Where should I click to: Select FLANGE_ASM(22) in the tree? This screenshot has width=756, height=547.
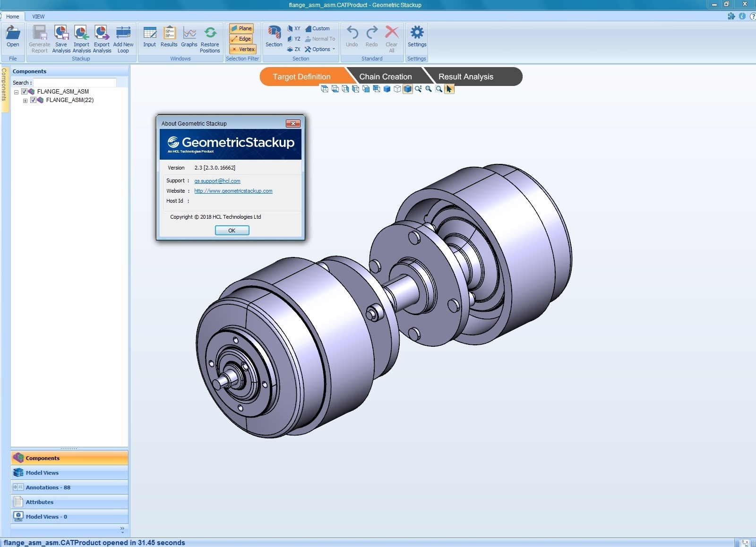[x=70, y=100]
